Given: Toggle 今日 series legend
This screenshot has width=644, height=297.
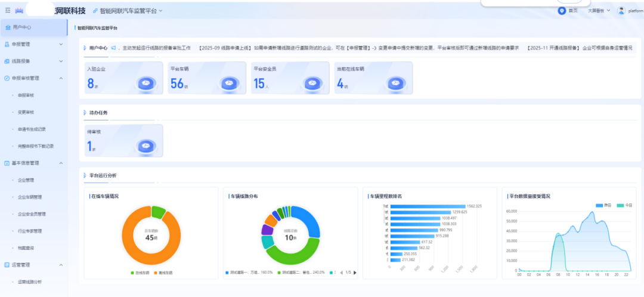Looking at the screenshot, I should 624,205.
